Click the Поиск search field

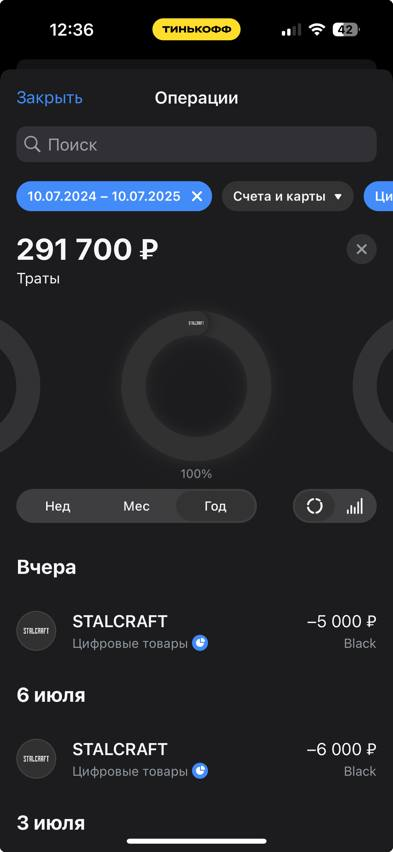coord(196,145)
